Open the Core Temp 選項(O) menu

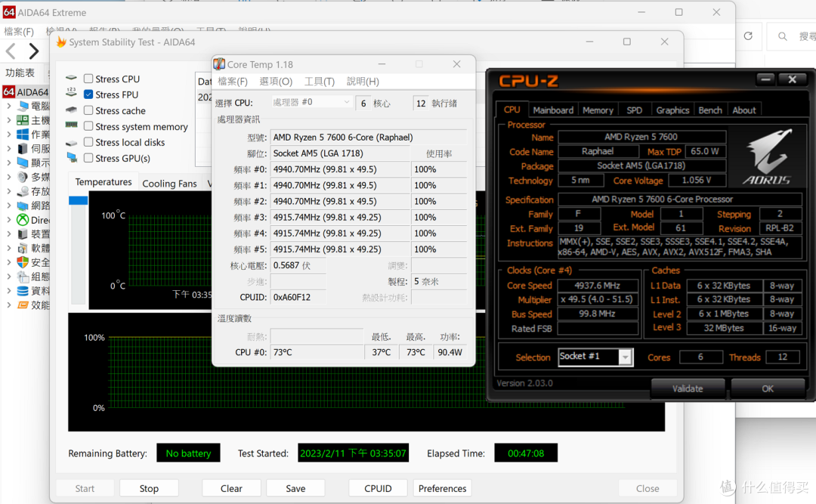[x=276, y=81]
